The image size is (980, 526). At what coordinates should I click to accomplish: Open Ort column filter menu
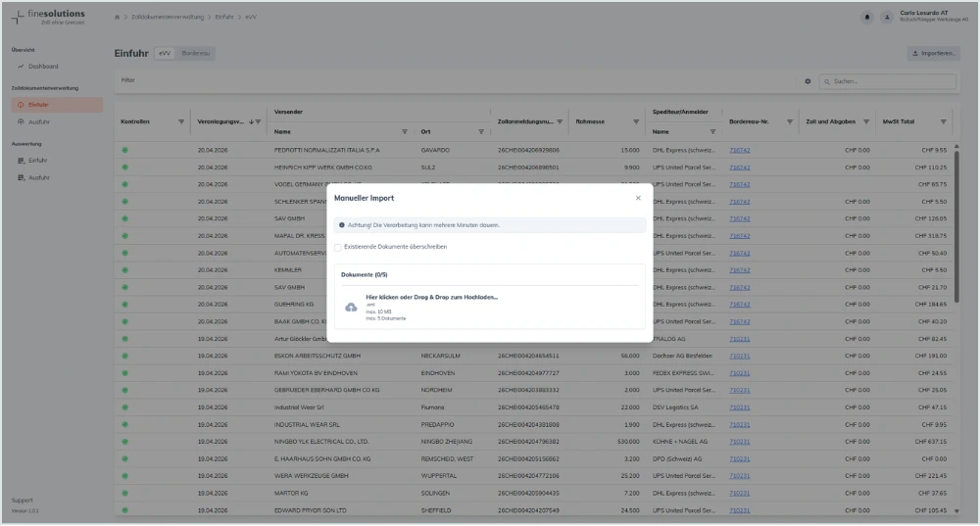coord(481,132)
